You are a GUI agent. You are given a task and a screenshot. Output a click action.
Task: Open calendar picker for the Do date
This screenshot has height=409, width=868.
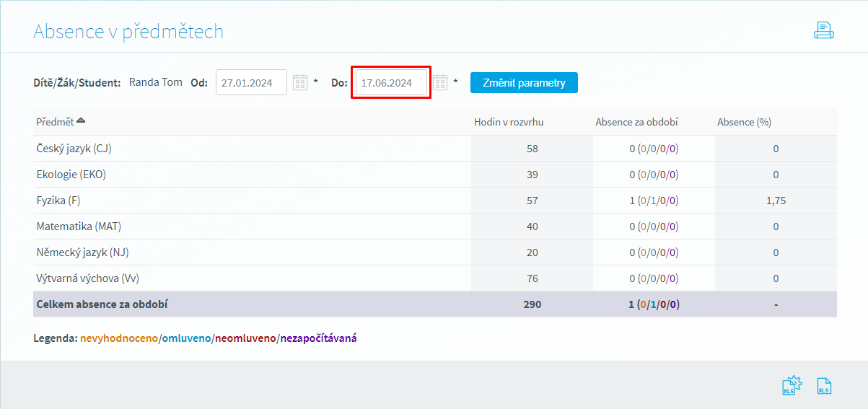[x=440, y=82]
